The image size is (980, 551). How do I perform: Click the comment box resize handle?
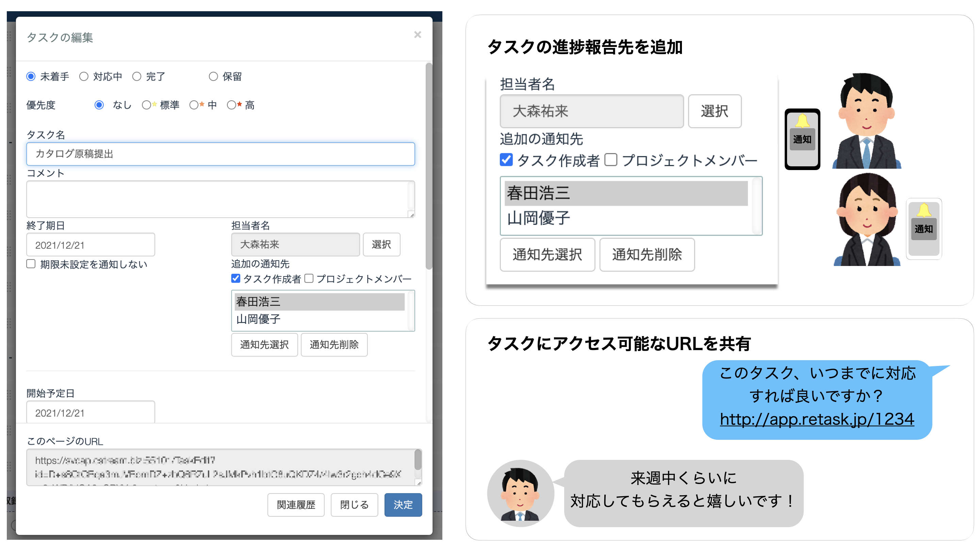pyautogui.click(x=411, y=215)
